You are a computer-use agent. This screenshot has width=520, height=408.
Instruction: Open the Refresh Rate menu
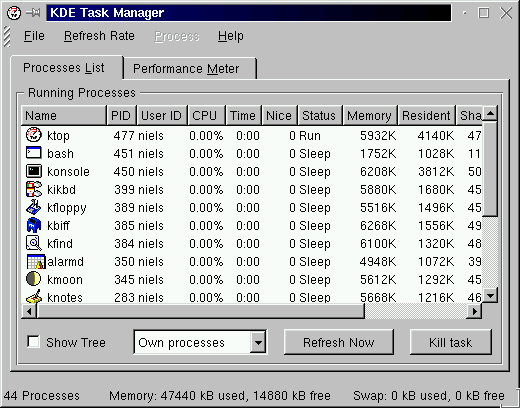(x=99, y=36)
